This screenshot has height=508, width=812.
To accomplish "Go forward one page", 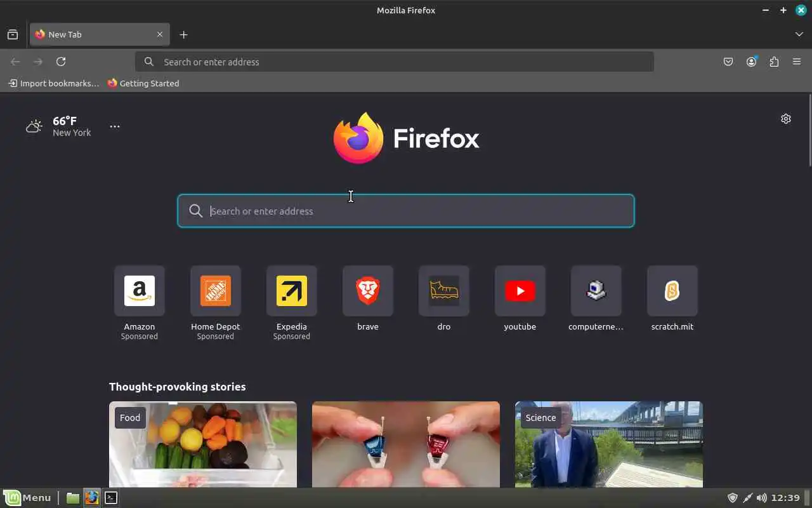I will click(x=38, y=62).
